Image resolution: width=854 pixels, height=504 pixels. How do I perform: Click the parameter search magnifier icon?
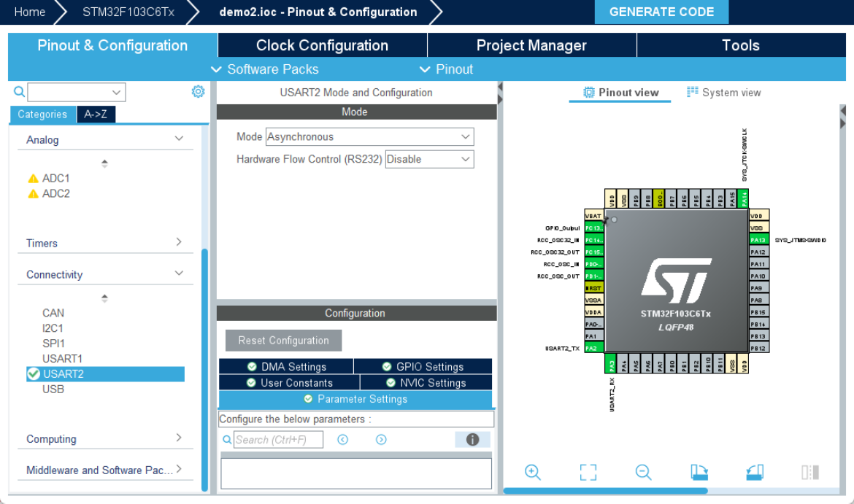tap(227, 439)
